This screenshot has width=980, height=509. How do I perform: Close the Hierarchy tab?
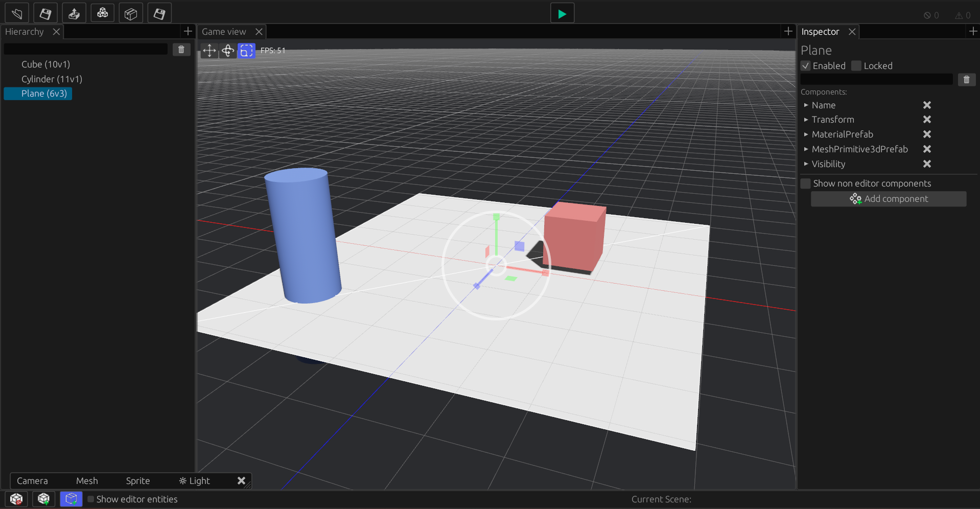point(56,32)
